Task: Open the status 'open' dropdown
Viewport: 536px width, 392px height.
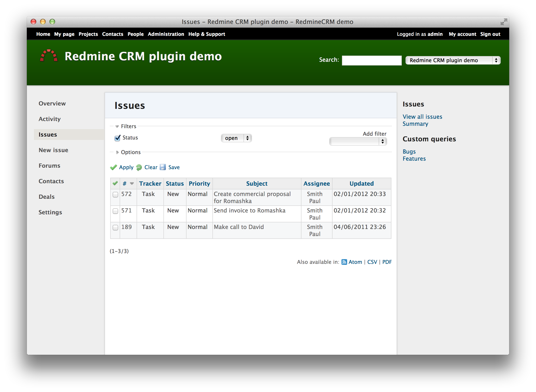Action: pos(236,138)
